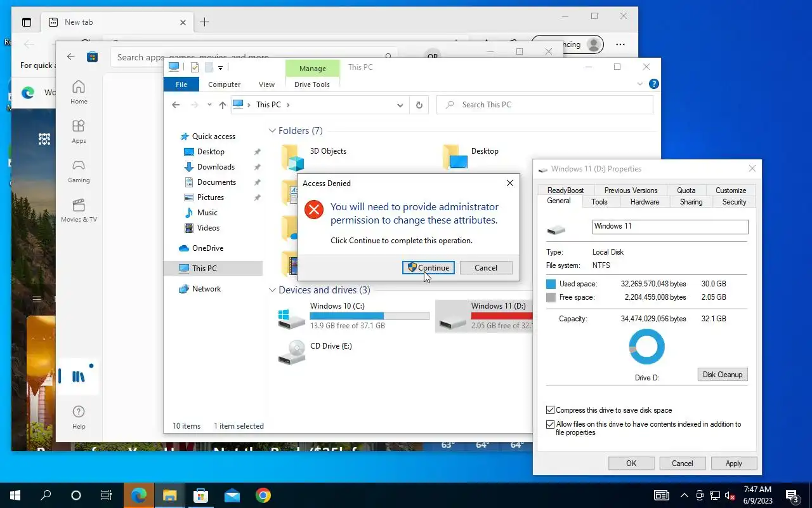Screen dimensions: 812x508
Task: Select Documents in the navigation pane
Action: click(x=216, y=182)
